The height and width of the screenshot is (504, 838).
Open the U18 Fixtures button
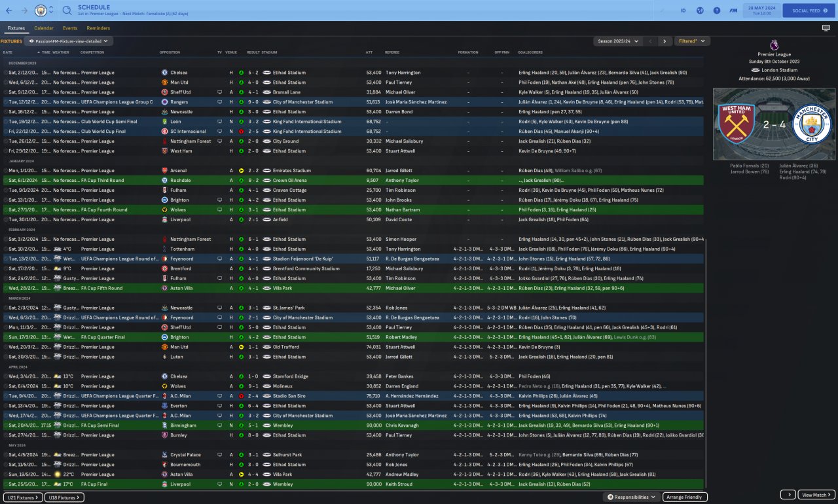pyautogui.click(x=65, y=497)
